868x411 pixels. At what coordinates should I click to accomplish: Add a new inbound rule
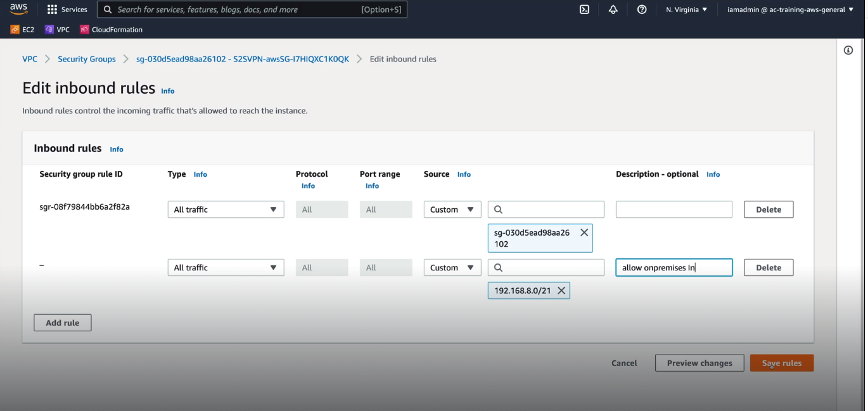tap(62, 322)
